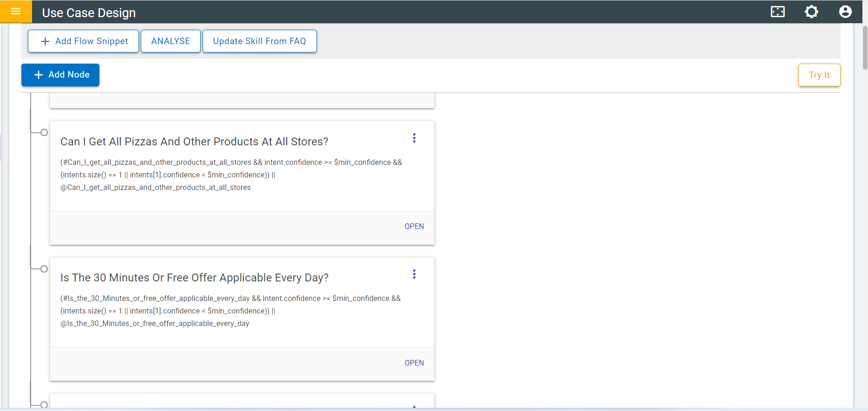Click the Use Case Design header title
Screen dimensions: 868x411
89,13
